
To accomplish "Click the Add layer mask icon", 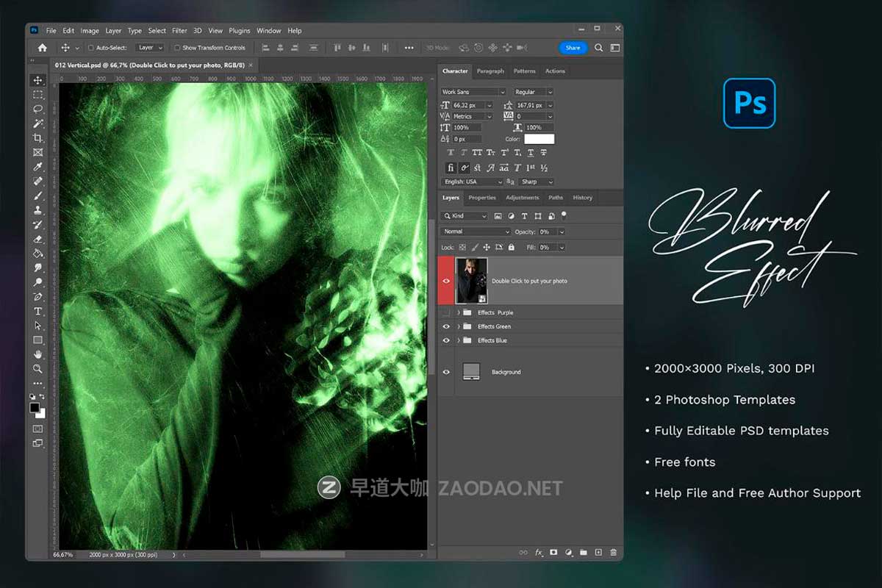I will click(x=553, y=553).
